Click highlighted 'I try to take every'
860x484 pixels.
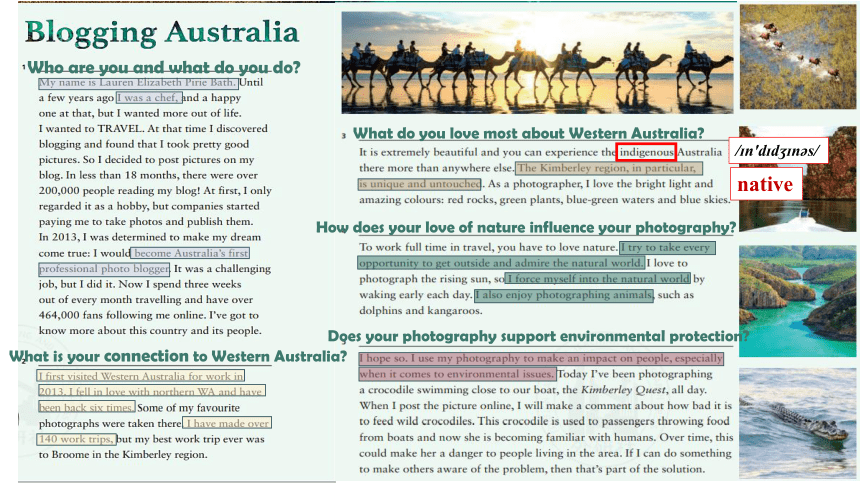click(x=667, y=247)
